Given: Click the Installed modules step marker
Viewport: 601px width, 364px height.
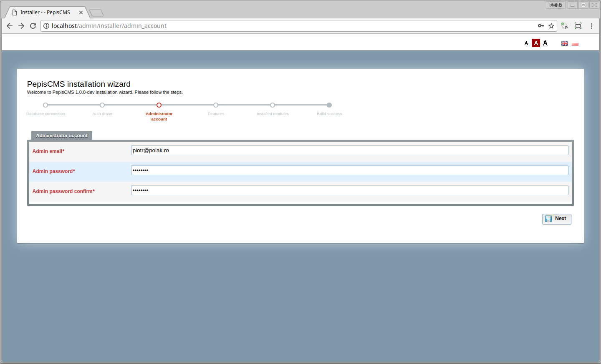Looking at the screenshot, I should 273,105.
